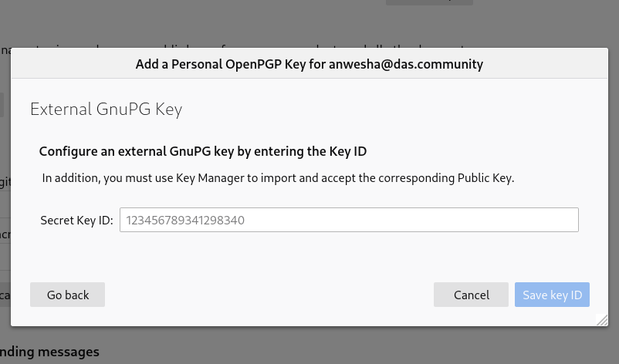Click the 'Secret Key ID:' label
This screenshot has width=619, height=364.
click(76, 220)
